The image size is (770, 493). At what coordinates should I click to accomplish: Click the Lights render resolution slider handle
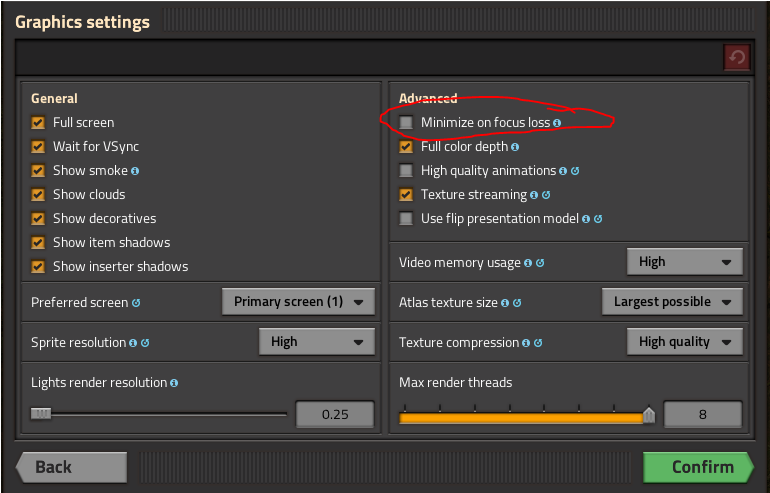[41, 414]
